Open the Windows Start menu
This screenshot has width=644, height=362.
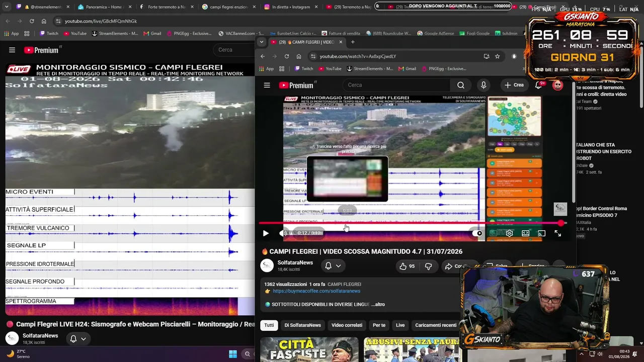pyautogui.click(x=233, y=354)
